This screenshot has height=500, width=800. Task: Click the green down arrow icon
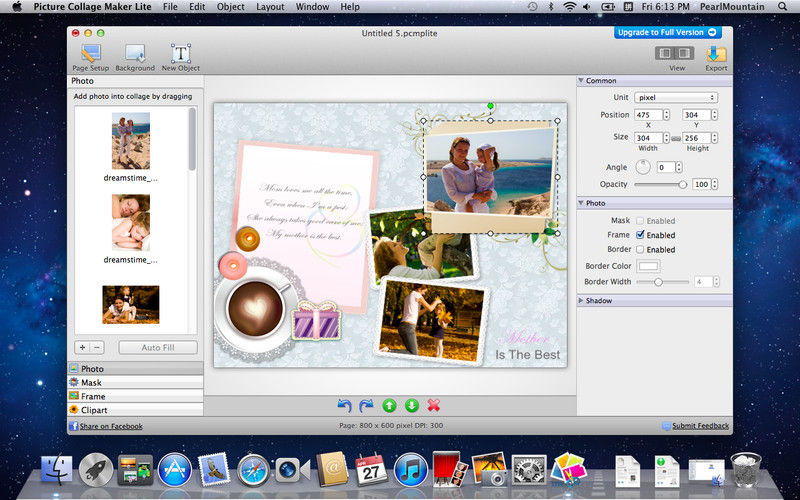(x=411, y=405)
